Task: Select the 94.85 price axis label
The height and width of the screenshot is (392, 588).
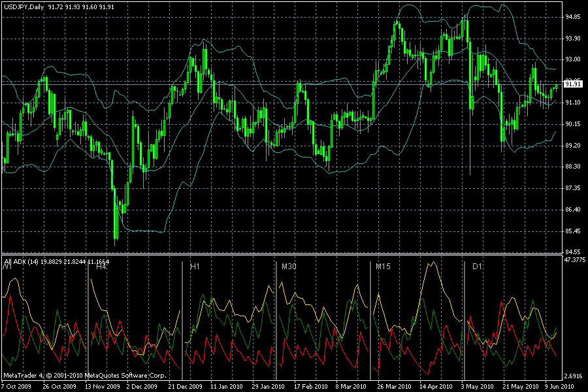Action: 572,17
